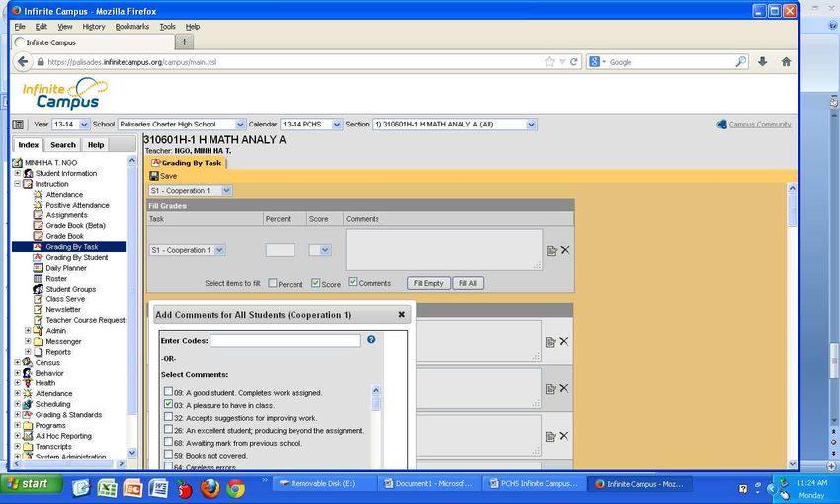Switch to Removable Disk (E:) taskbar item
This screenshot has width=840, height=504.
(323, 484)
